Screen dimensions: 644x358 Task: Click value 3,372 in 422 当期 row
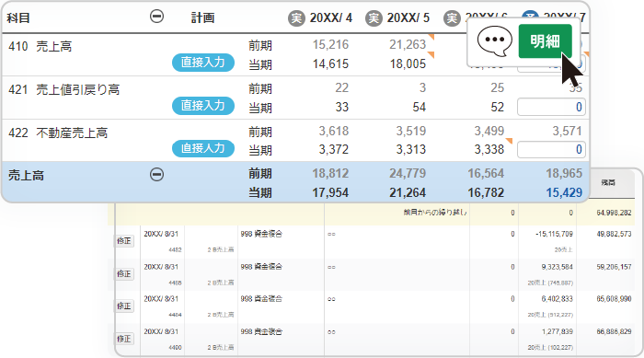(x=334, y=149)
